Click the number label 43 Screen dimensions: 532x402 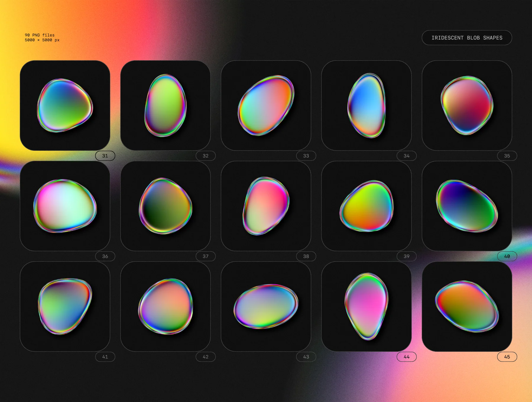(306, 357)
